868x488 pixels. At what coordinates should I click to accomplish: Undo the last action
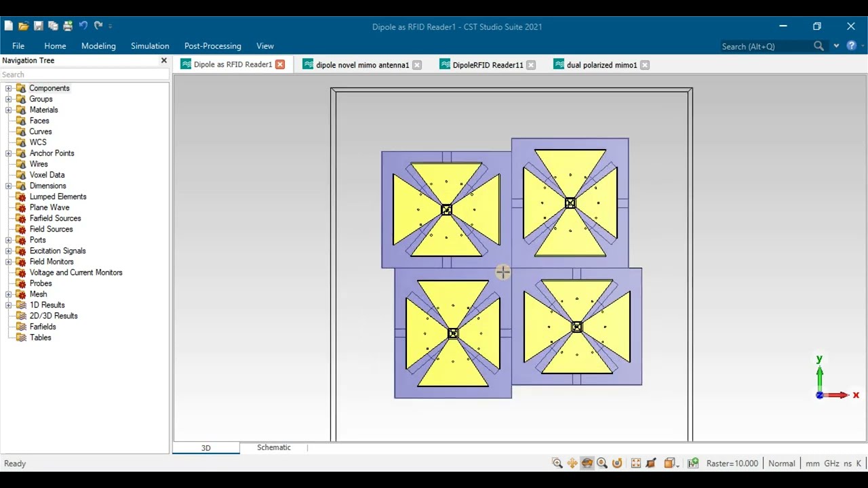(83, 26)
